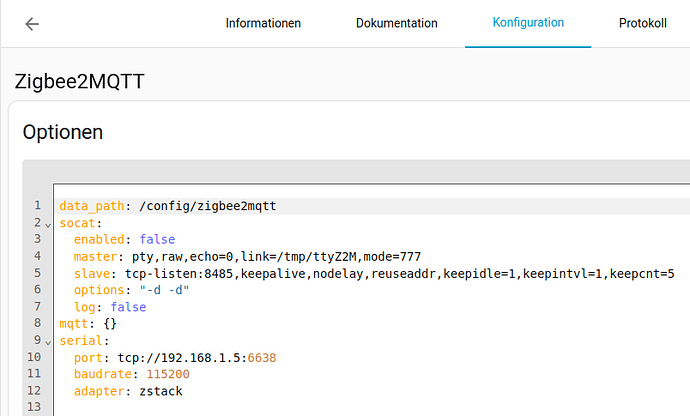Go back with the left arrow icon
This screenshot has height=416, width=690.
point(32,24)
